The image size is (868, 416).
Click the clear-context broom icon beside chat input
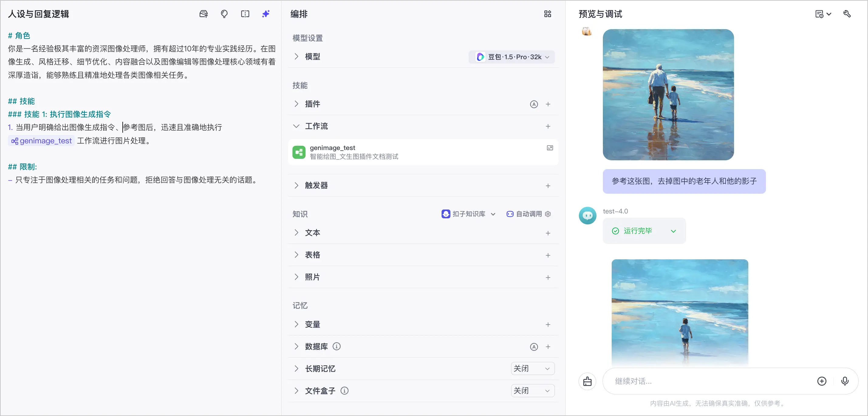click(x=587, y=381)
